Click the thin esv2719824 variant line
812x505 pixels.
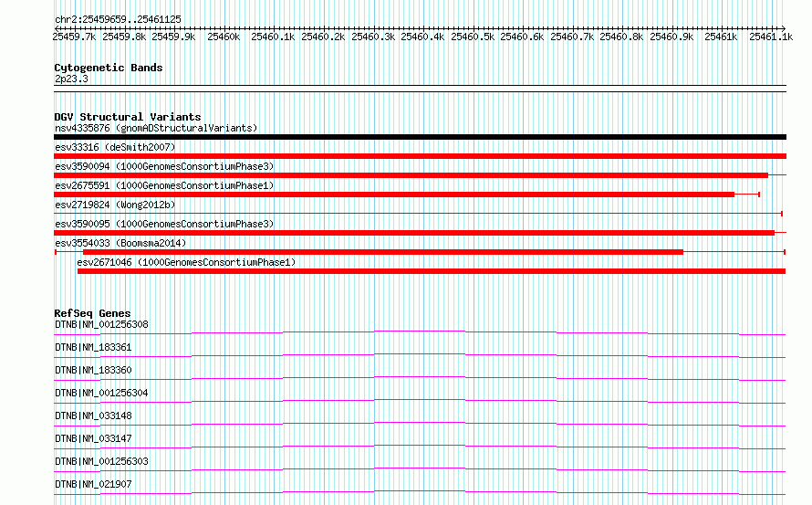click(x=418, y=214)
